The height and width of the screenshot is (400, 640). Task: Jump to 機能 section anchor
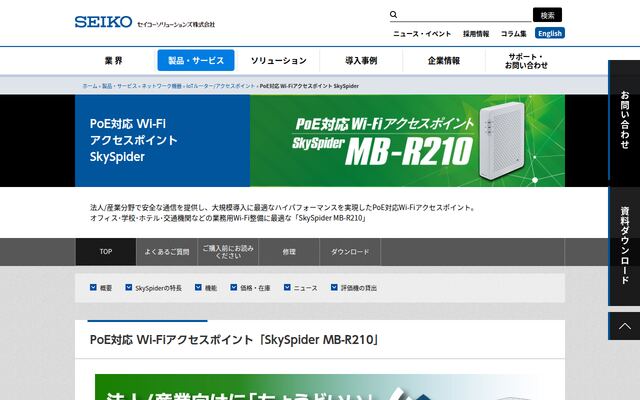click(206, 288)
